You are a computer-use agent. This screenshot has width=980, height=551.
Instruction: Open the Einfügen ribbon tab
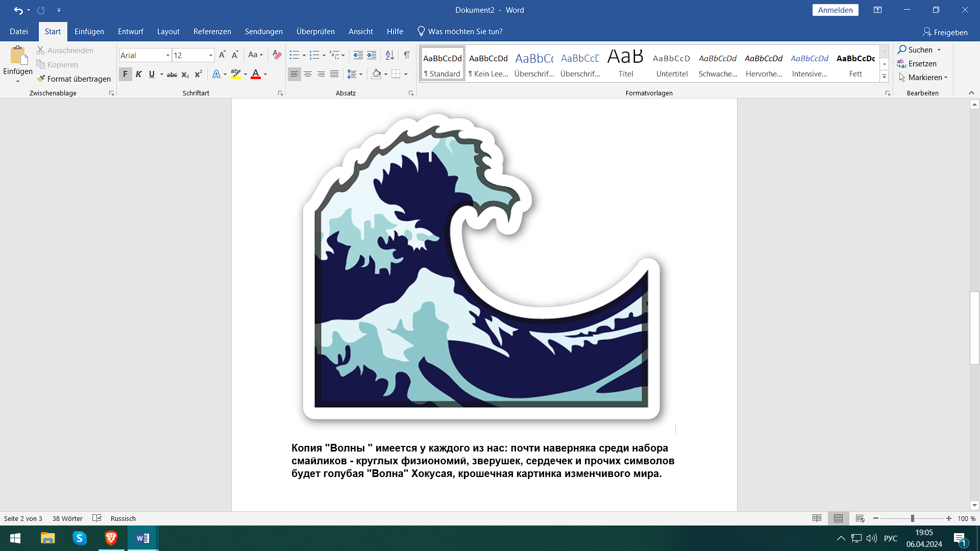(x=89, y=32)
